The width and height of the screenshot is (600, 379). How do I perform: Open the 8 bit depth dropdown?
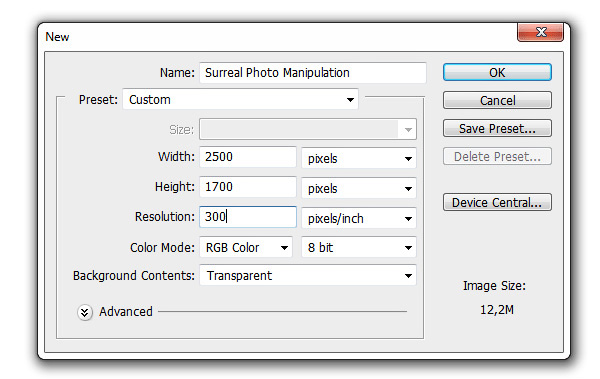pyautogui.click(x=359, y=247)
